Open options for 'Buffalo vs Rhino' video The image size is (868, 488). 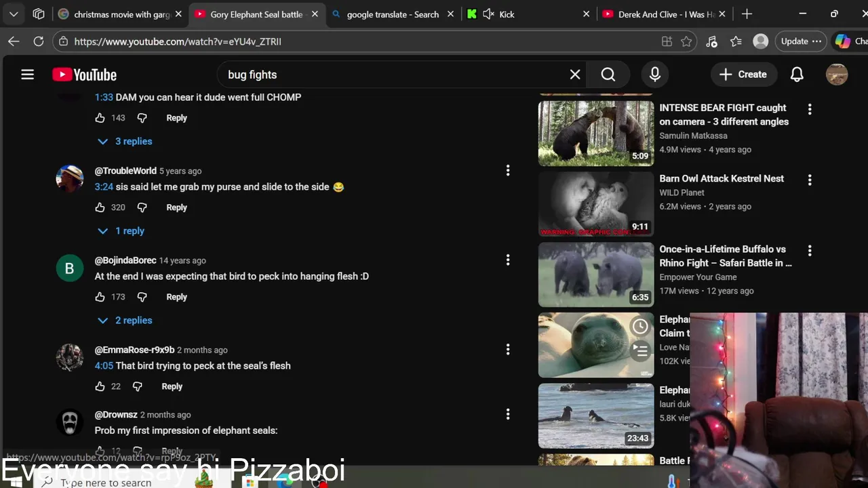tap(810, 251)
